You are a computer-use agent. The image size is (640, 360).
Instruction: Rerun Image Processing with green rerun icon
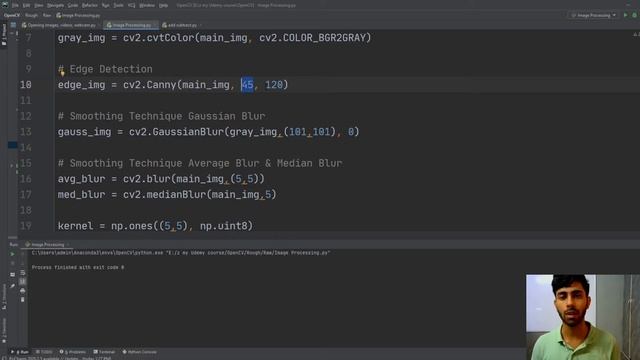(12, 254)
